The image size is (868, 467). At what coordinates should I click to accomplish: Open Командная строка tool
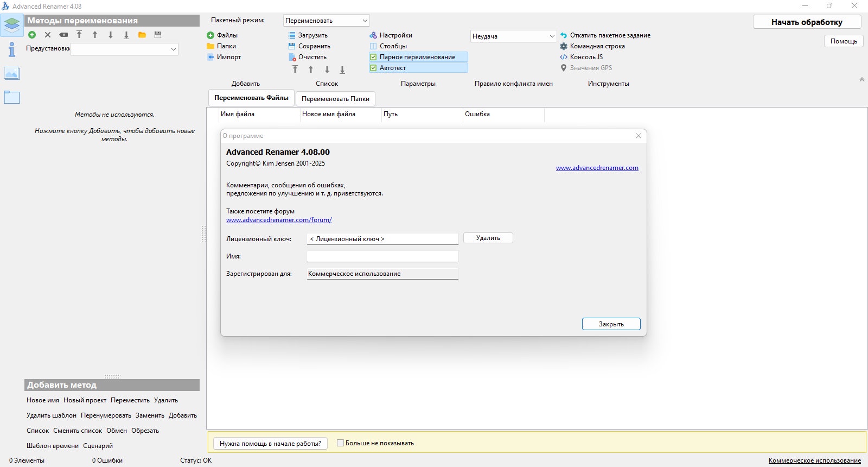(592, 46)
